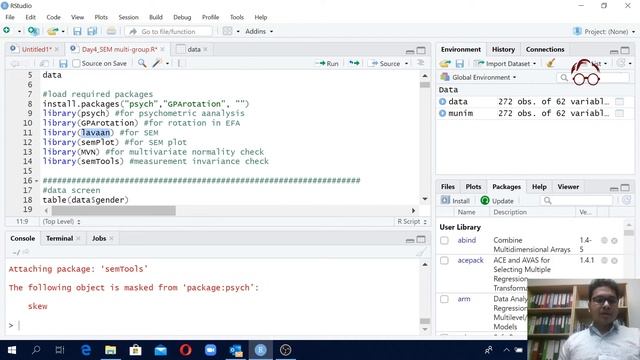640x360 pixels.
Task: Click the editor vertical scrollbar thumb
Action: [424, 85]
